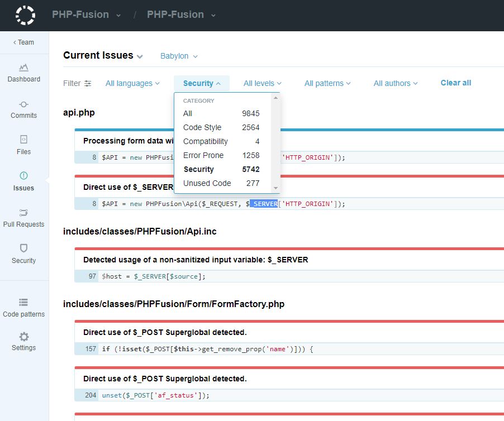Click the Codacy logo
The image size is (504, 421).
pyautogui.click(x=23, y=15)
